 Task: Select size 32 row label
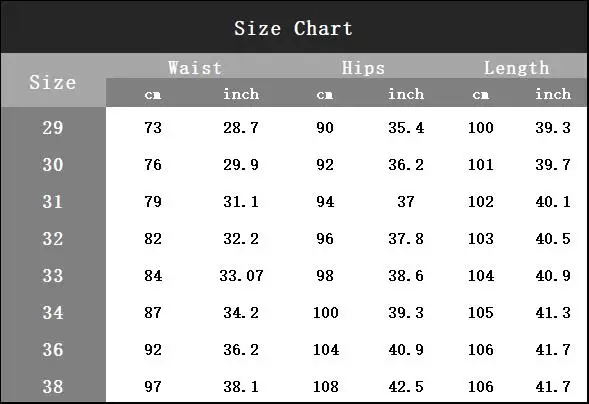[53, 238]
